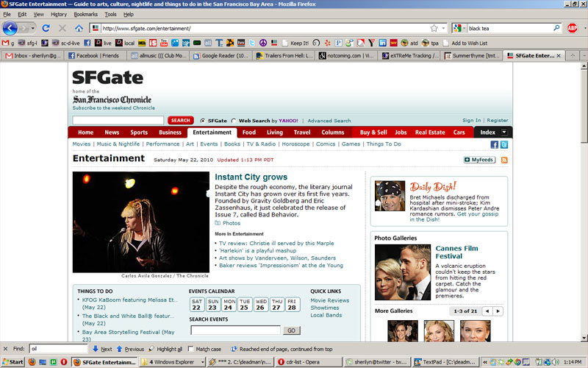Open the LinkedIn bookmark icon
Screen dimensions: 588x368
tap(382, 43)
